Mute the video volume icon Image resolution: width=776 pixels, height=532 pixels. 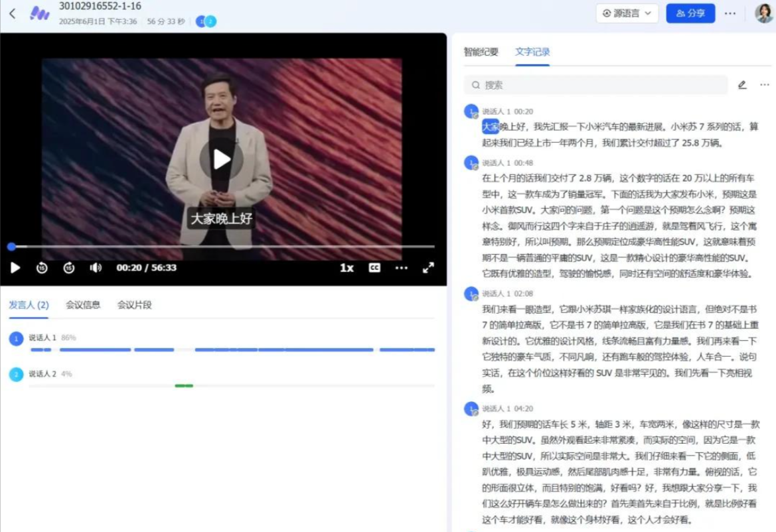(96, 267)
